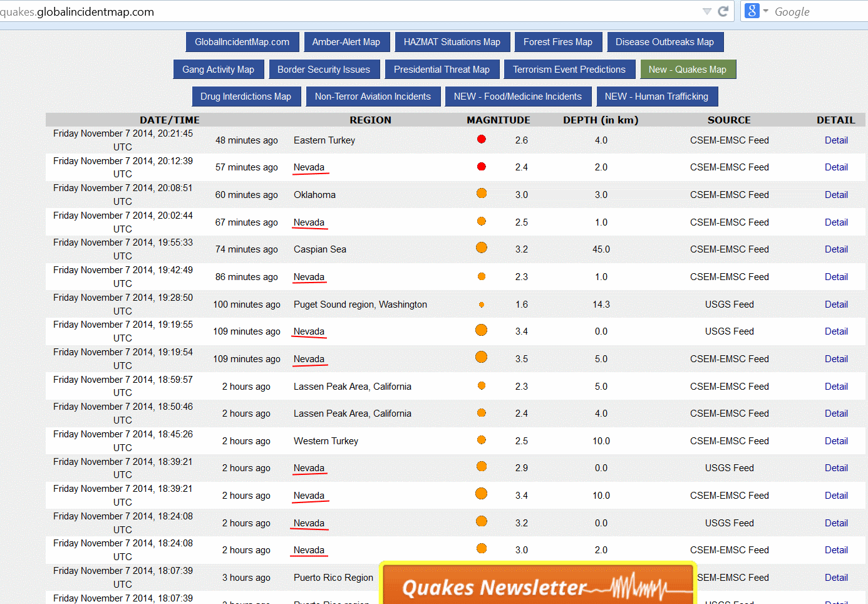
Task: Open Detail for Western Turkey quake
Action: [x=836, y=441]
